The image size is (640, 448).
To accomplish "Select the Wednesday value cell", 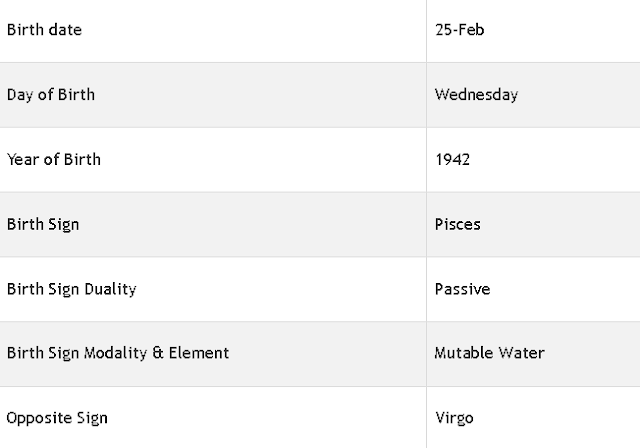I will 533,95.
